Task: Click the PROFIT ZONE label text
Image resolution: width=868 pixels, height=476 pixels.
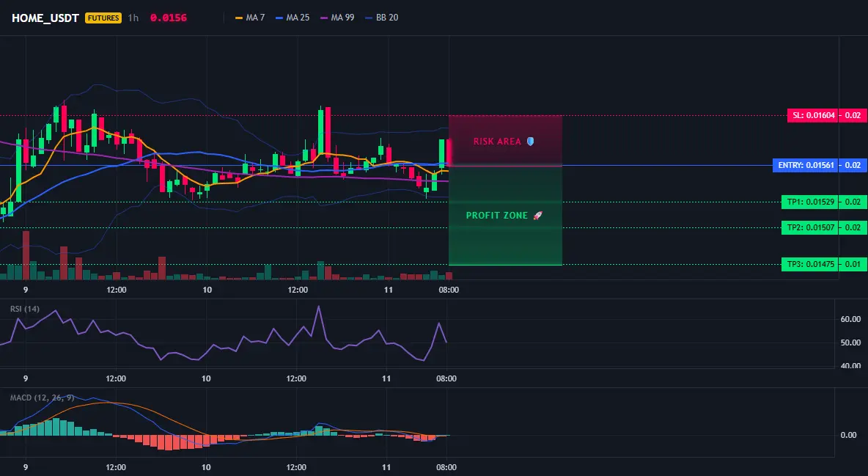Action: click(497, 216)
